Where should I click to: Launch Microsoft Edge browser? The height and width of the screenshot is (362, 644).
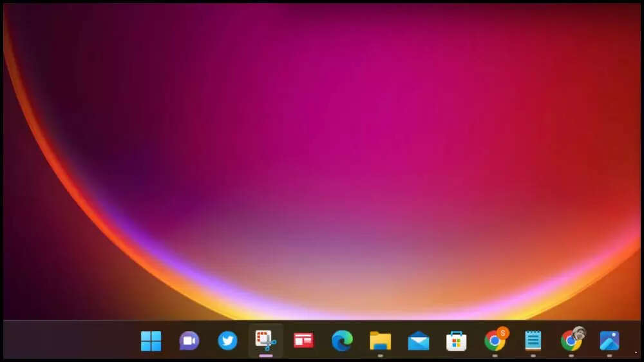[342, 341]
